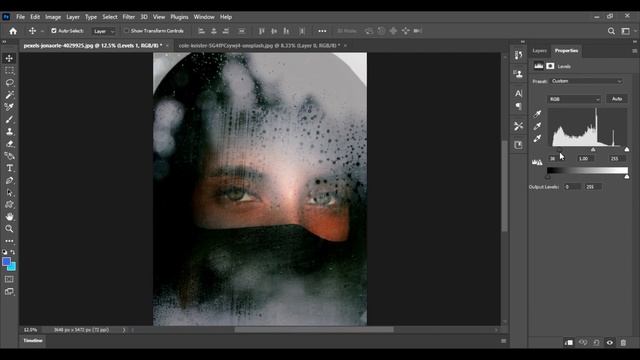640x360 pixels.
Task: Click the highlight input slider triangle
Action: point(627,150)
